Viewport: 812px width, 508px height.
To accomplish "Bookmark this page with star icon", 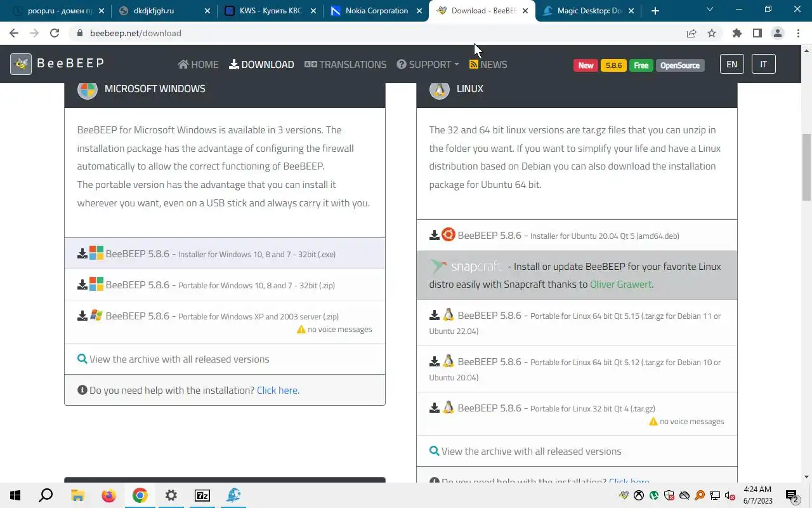I will point(712,33).
